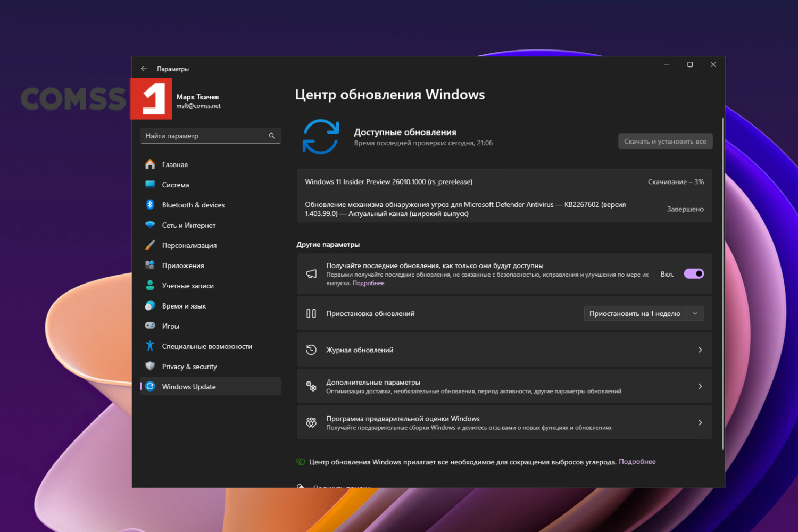
Task: Click Скачать и установить все button
Action: 665,141
